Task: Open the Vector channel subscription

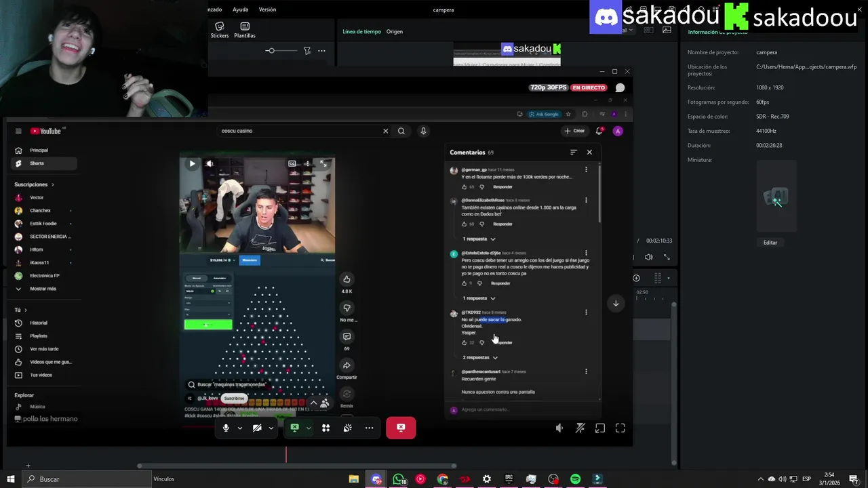Action: click(x=37, y=197)
